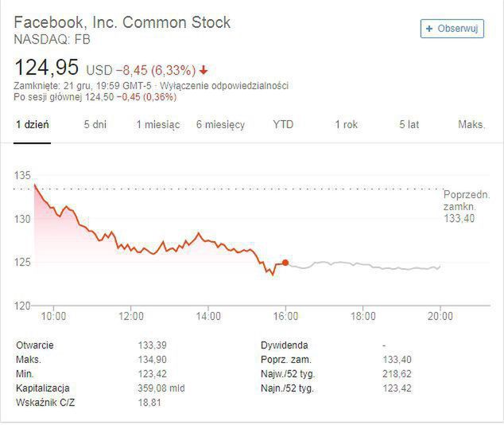Click the Poprzedn. zamkn. 133,40 label

[x=466, y=206]
